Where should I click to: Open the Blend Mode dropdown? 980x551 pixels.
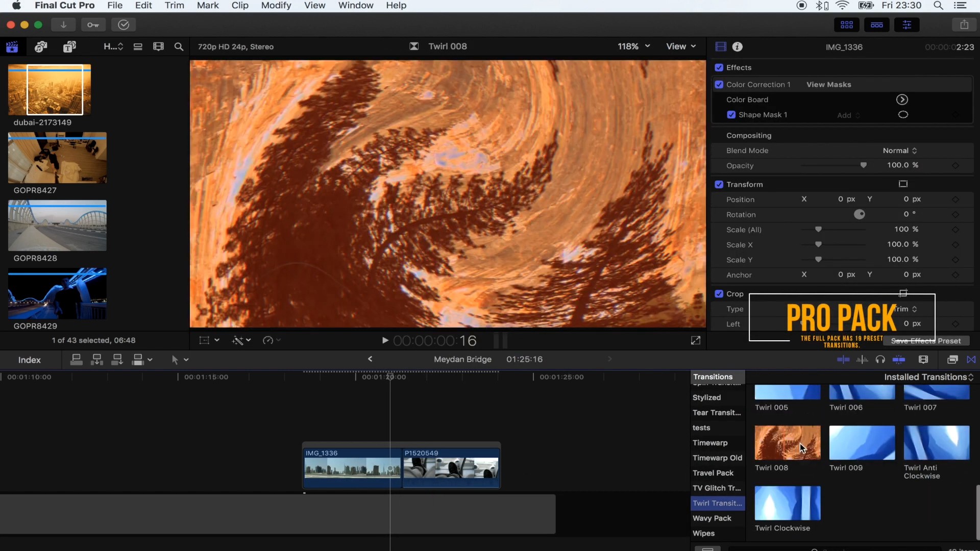(x=900, y=151)
